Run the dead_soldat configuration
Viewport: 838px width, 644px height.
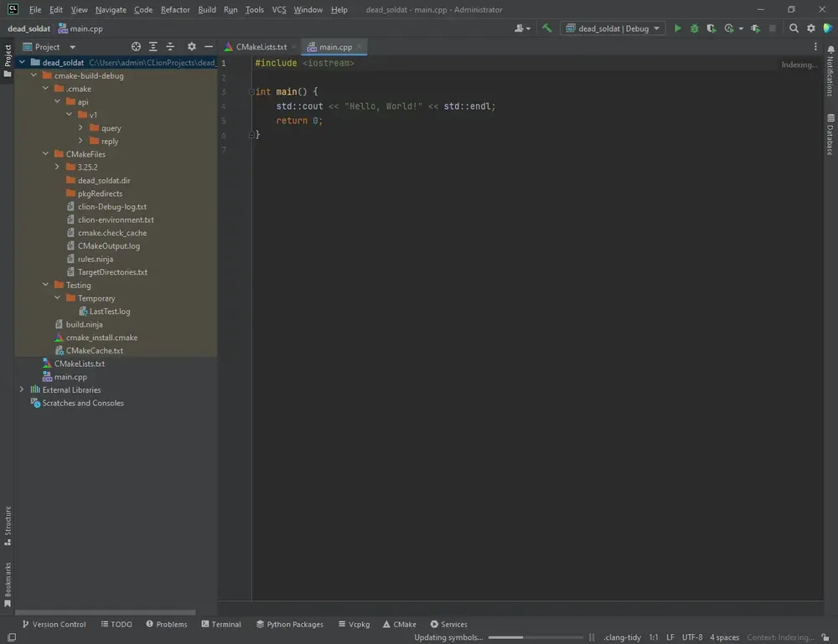[678, 28]
